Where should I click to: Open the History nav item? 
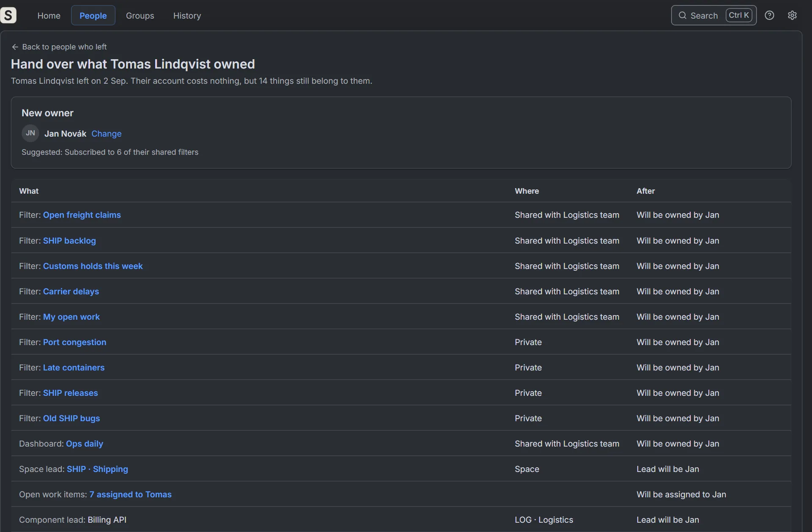click(187, 16)
